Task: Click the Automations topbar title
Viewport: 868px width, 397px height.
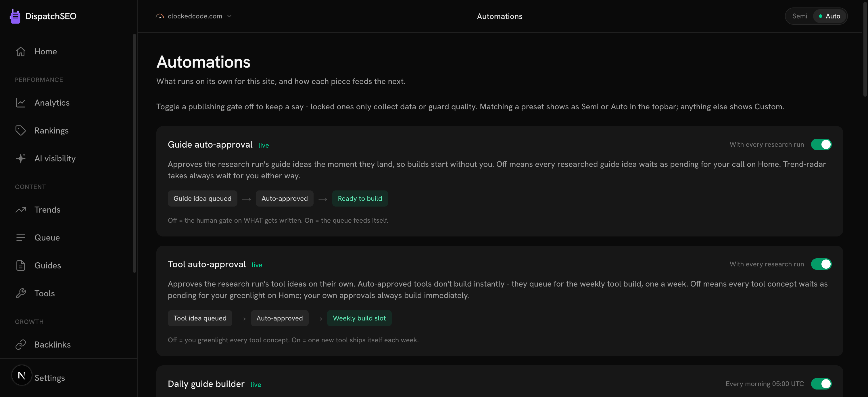Action: [499, 16]
